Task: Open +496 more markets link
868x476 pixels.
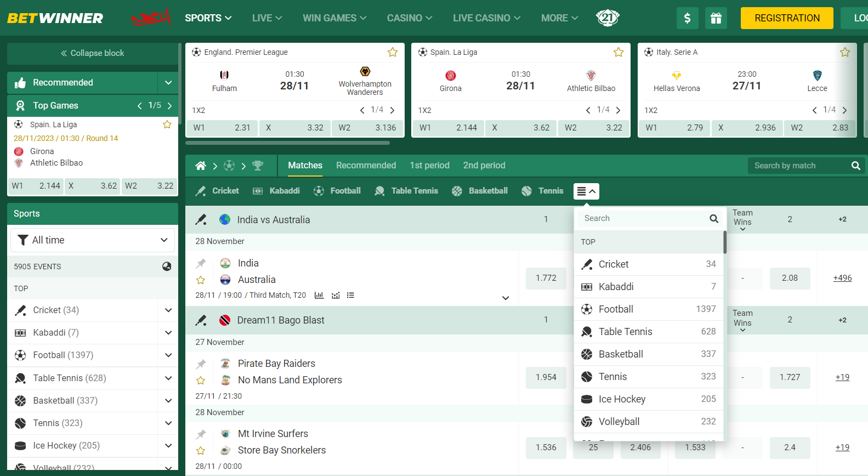Action: click(x=842, y=278)
